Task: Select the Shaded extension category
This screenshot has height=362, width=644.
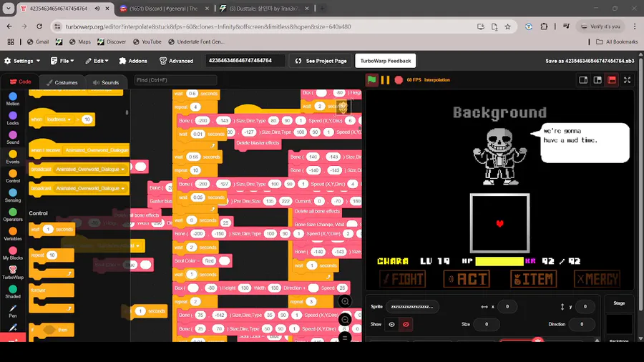Action: click(13, 292)
